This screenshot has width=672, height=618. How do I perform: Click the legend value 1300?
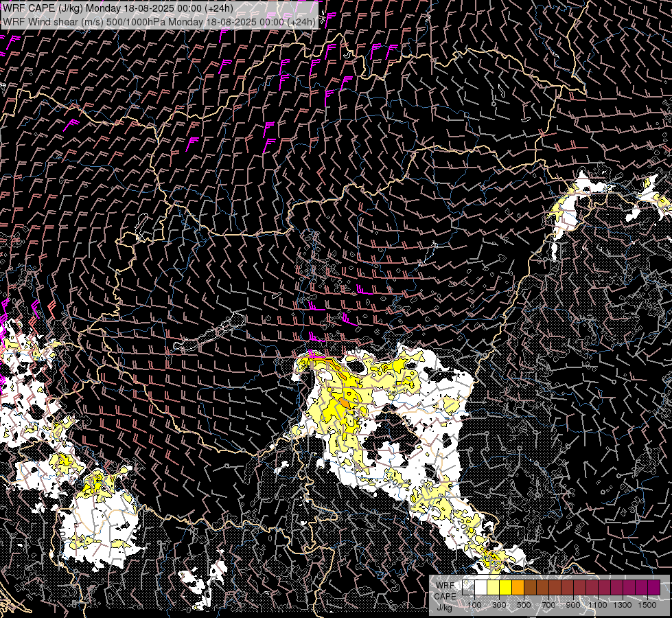click(623, 605)
